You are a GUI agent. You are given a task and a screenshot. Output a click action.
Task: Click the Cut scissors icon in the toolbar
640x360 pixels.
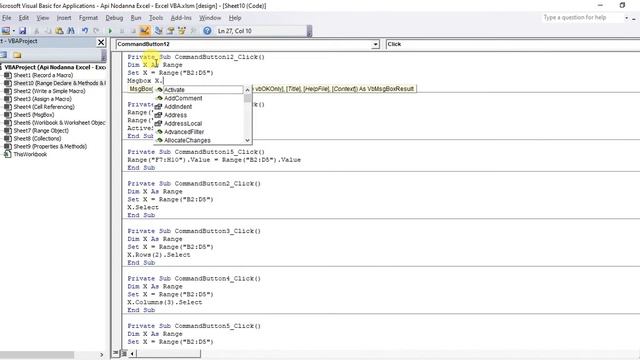(36, 31)
